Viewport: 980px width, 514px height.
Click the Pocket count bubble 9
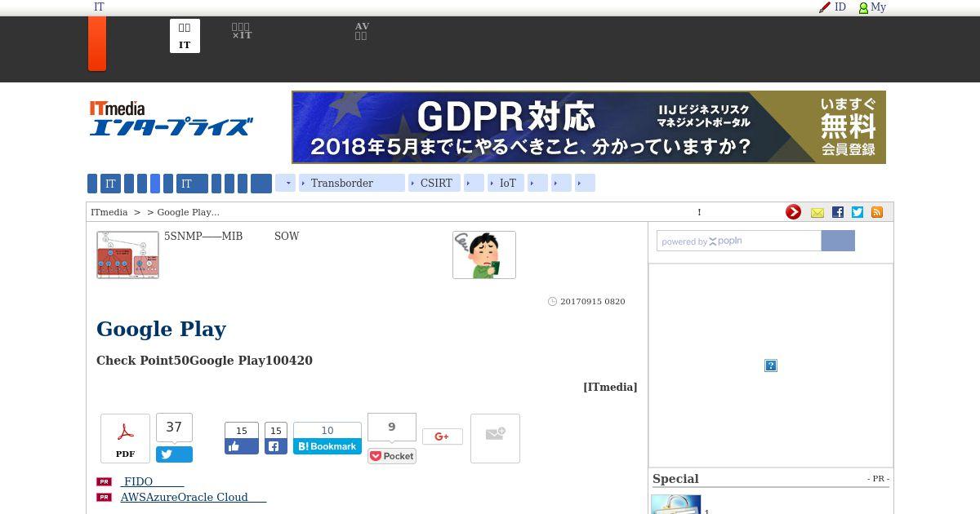(392, 428)
